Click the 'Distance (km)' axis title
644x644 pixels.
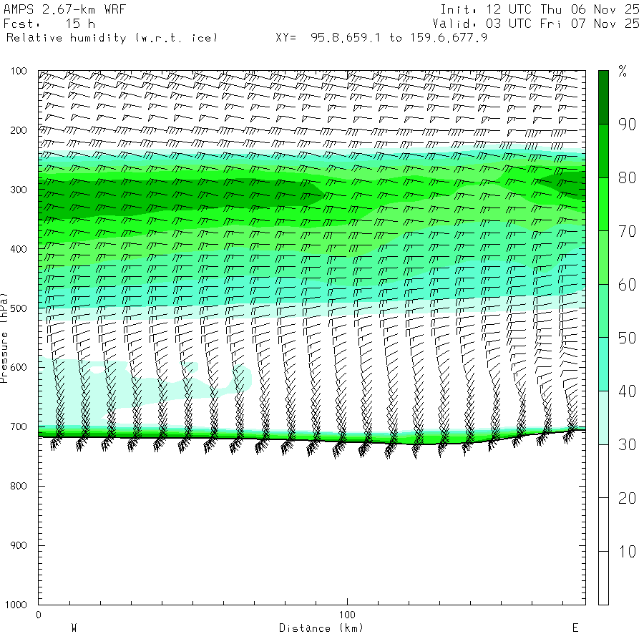point(321,628)
